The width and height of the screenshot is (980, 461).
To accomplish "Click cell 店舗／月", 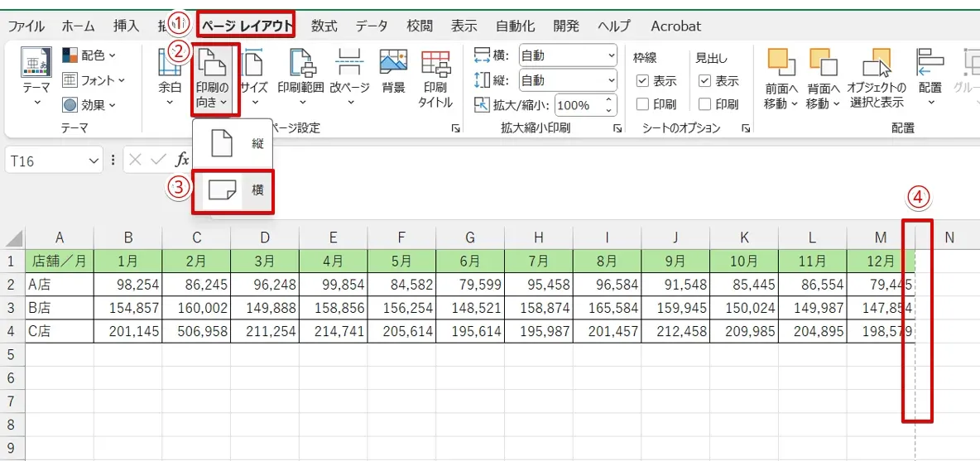I will click(60, 261).
